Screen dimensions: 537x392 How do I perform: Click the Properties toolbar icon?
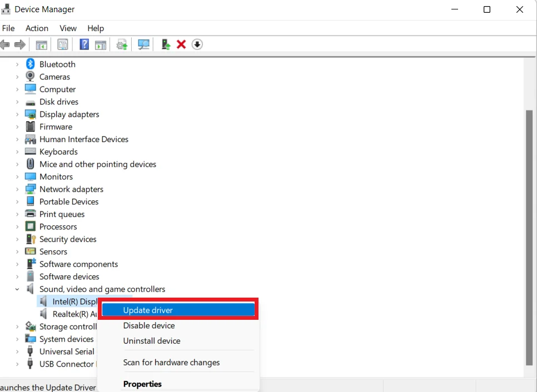pyautogui.click(x=63, y=44)
